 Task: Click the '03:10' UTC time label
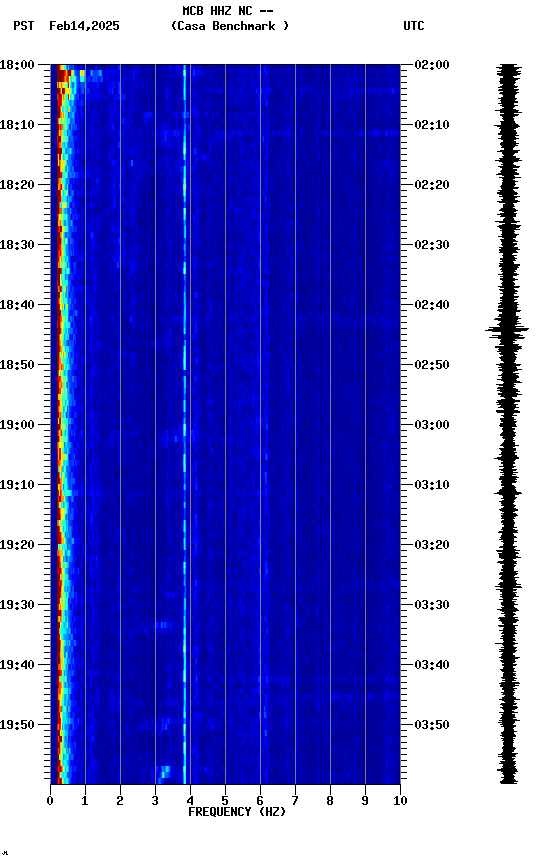point(432,485)
